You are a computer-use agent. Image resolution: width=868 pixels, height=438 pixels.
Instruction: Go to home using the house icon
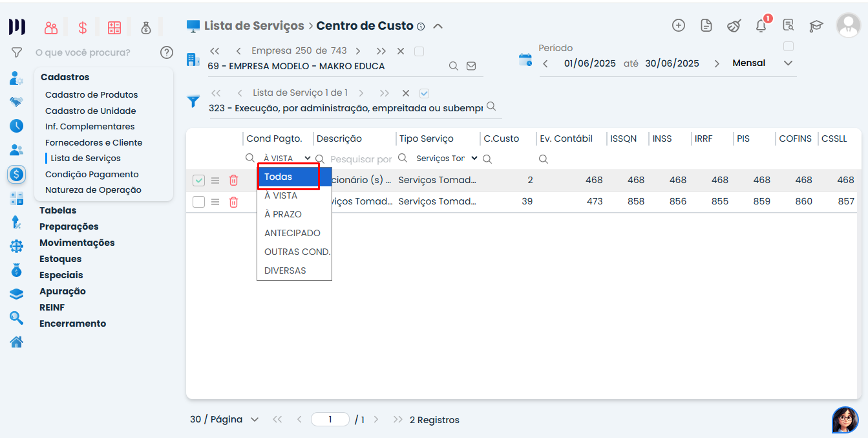pos(17,342)
